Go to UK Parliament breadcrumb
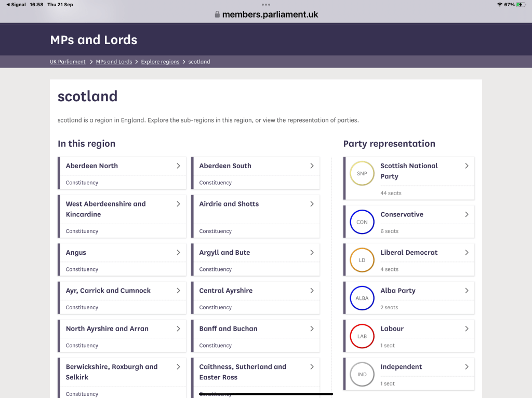The image size is (532, 398). pos(68,62)
